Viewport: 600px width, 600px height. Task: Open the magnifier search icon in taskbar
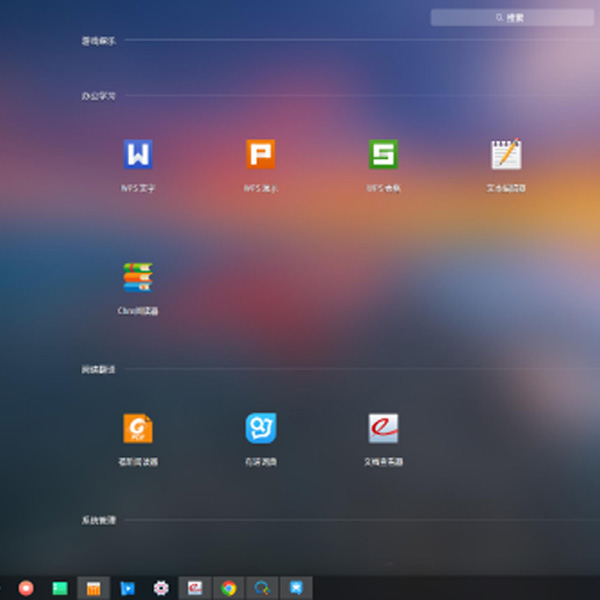[262, 588]
